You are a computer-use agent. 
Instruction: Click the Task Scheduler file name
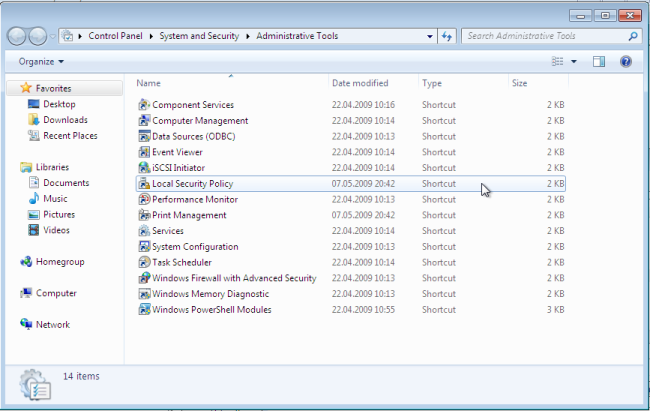[182, 263]
